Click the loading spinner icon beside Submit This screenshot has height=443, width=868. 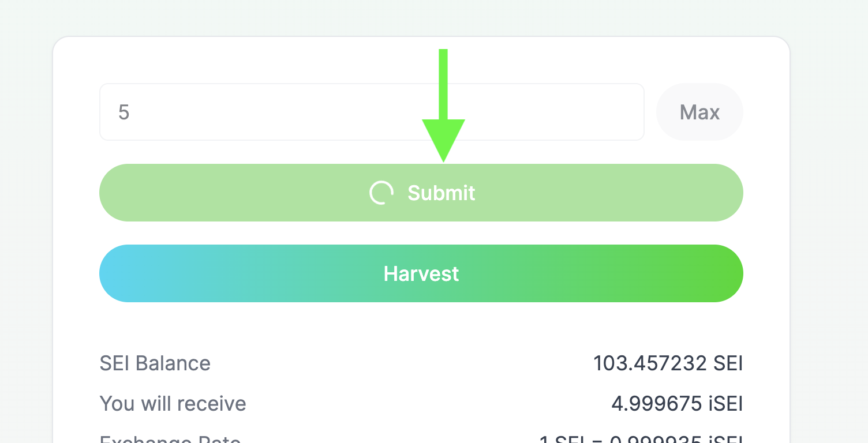coord(381,193)
